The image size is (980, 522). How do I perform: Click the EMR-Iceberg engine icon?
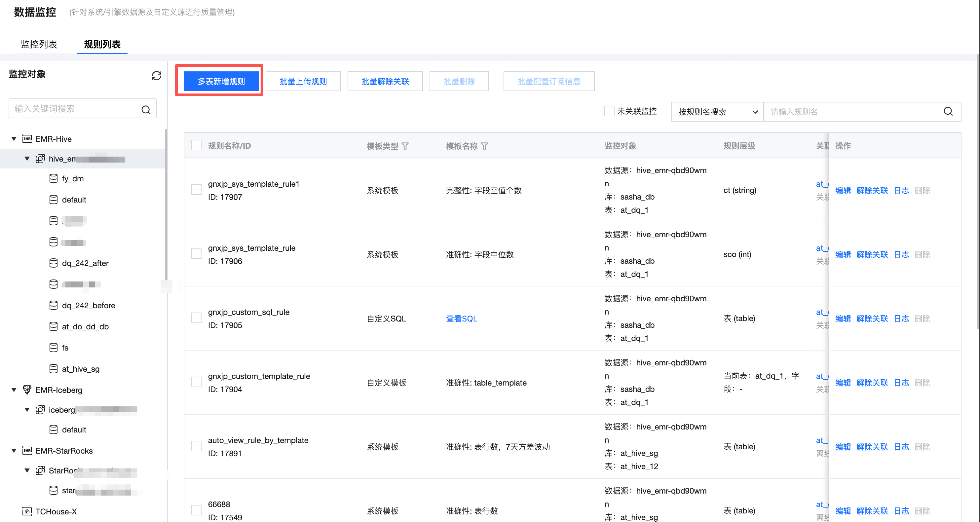point(27,390)
